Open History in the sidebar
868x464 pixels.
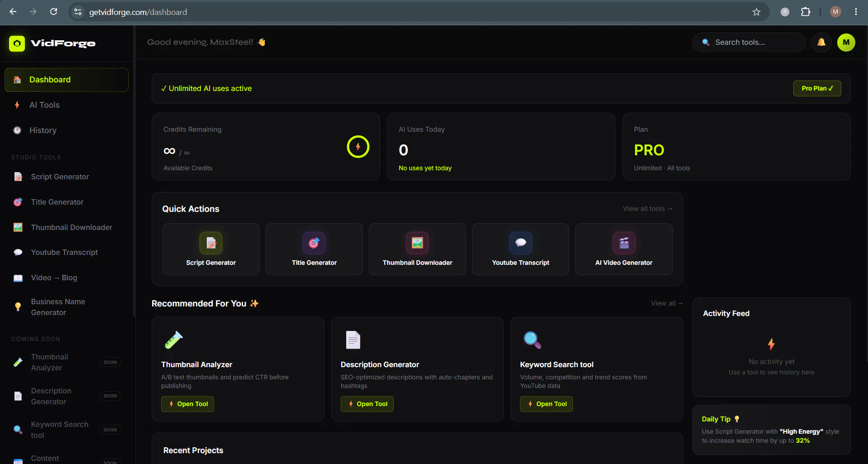(x=67, y=130)
